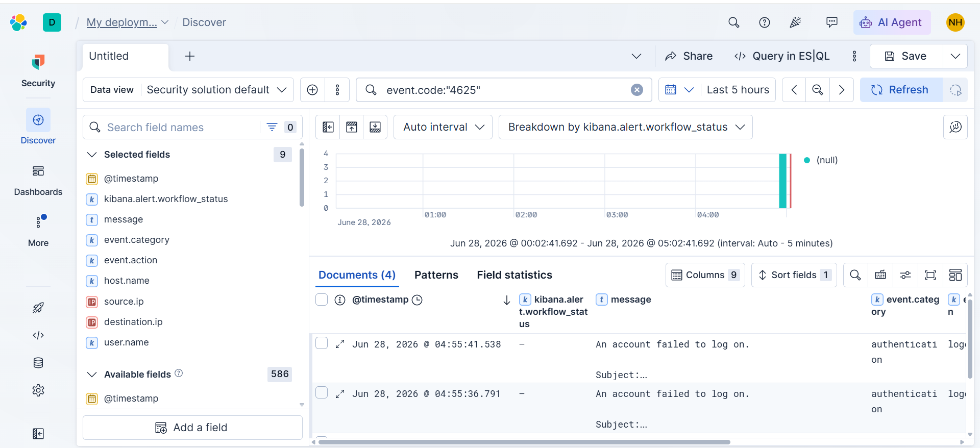This screenshot has height=448, width=980.
Task: Click the horizontal table scrollbar
Action: [524, 442]
